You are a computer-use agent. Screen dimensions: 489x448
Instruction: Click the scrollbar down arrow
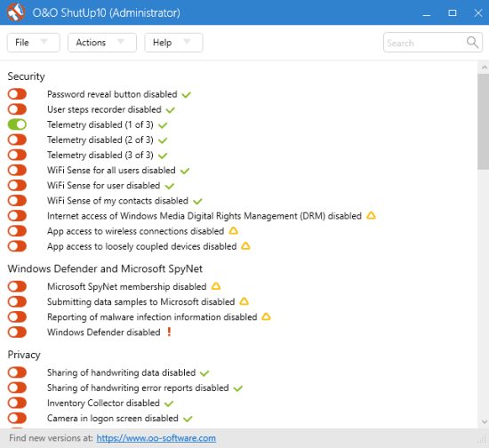(x=484, y=422)
